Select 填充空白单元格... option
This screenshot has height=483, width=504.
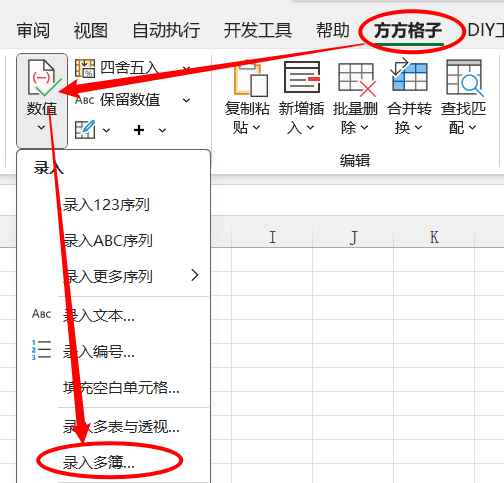click(121, 387)
